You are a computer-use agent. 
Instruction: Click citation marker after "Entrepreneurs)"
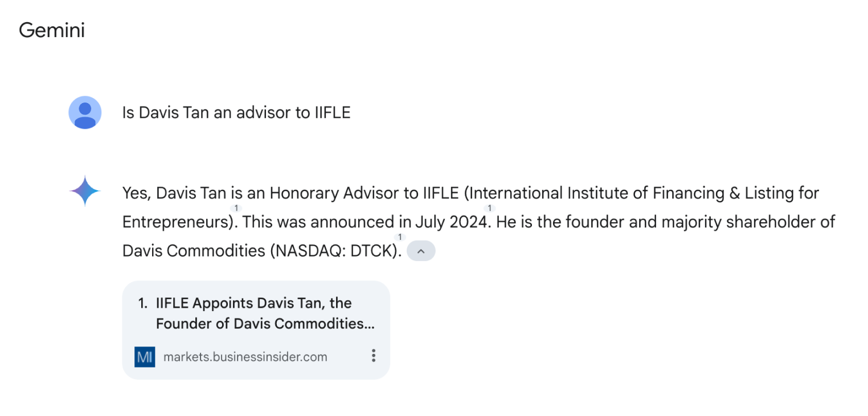coord(237,209)
